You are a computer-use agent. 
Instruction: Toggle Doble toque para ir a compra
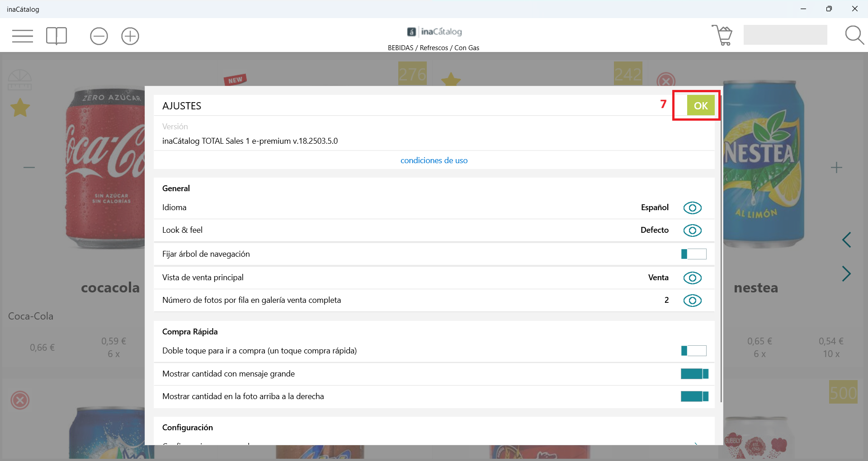pos(694,351)
